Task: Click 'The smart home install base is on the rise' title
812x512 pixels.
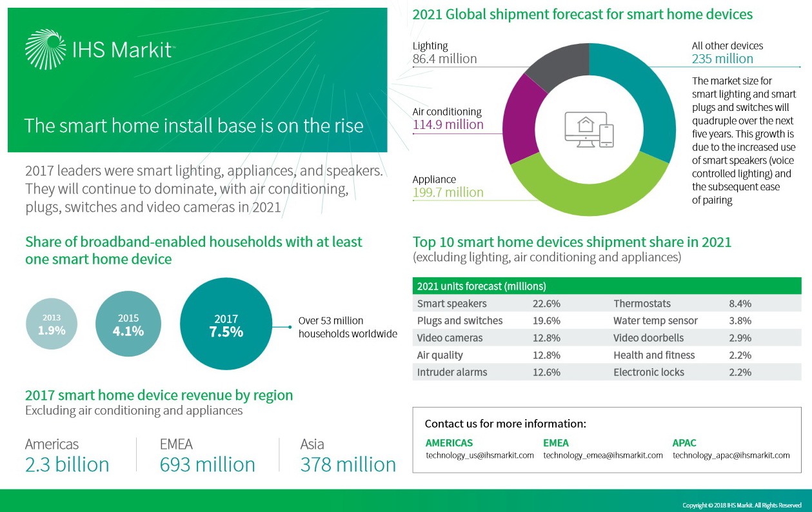Action: click(x=193, y=125)
